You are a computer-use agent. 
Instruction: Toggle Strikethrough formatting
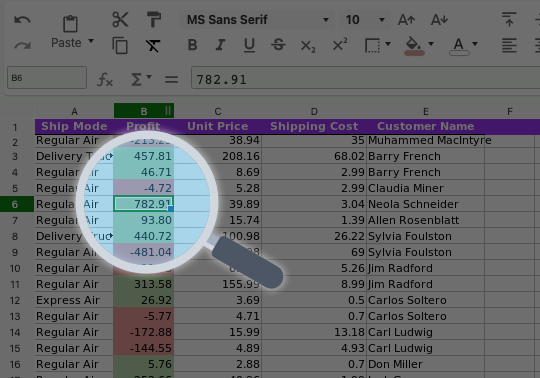pos(278,45)
